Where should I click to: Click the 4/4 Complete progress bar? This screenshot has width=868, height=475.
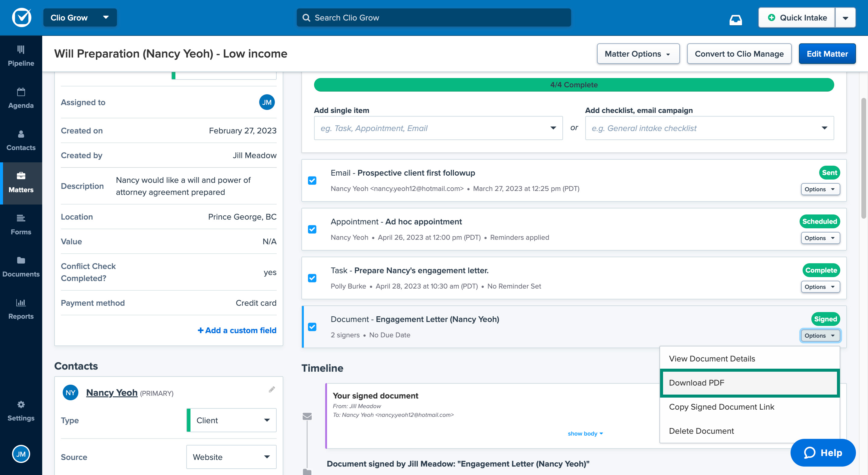[x=574, y=85]
